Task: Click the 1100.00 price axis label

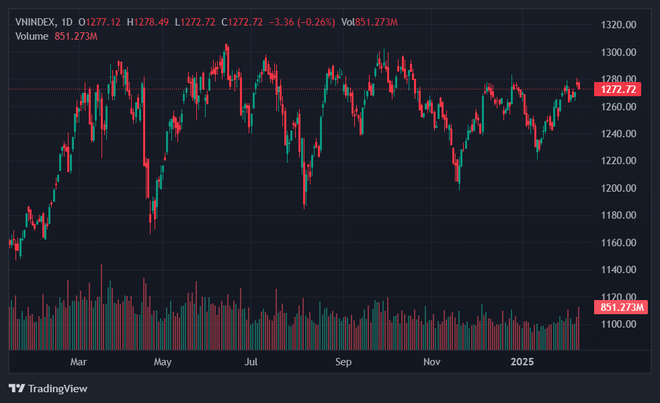Action: [x=618, y=324]
